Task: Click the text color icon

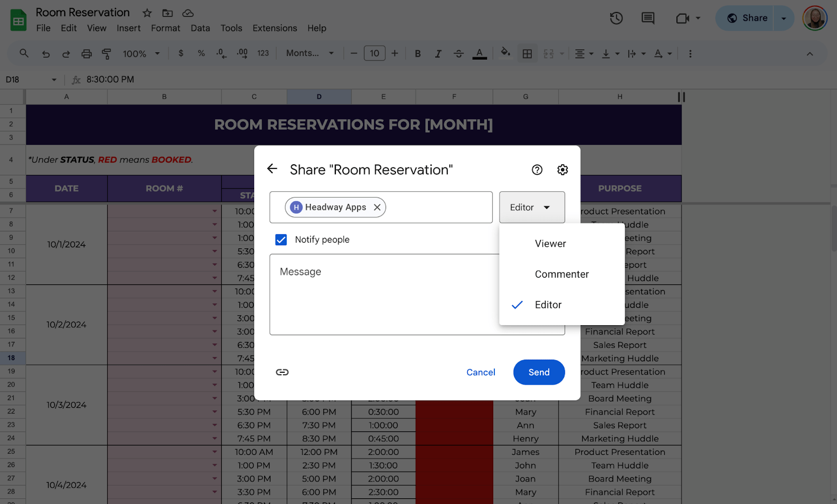Action: [x=479, y=53]
